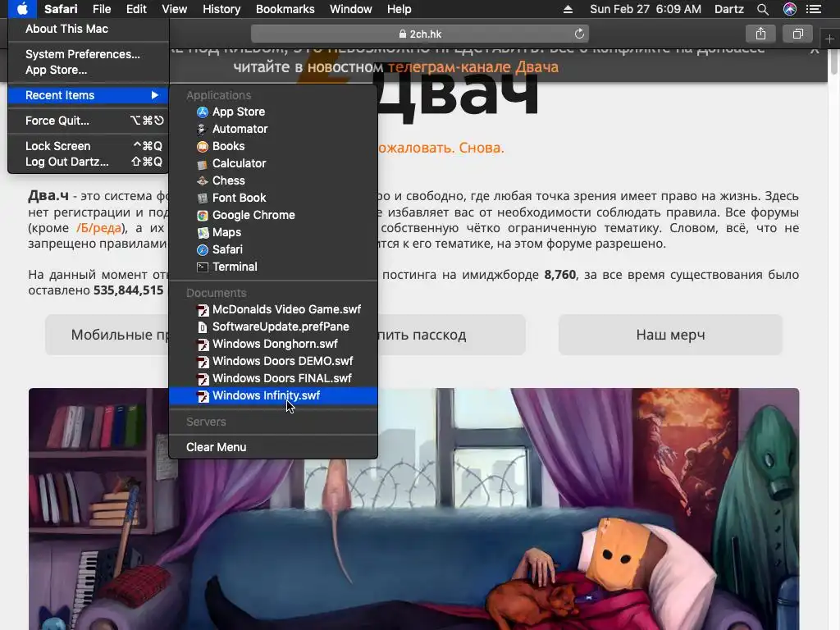Select Lock Screen menu entry
Screen dimensions: 840x630
click(x=89, y=146)
